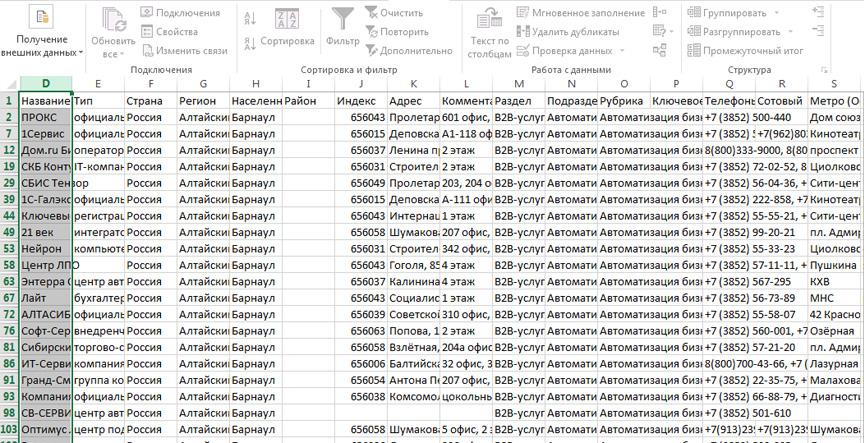The image size is (864, 443).
Task: Sort ascending A to Я
Action: pos(250,18)
